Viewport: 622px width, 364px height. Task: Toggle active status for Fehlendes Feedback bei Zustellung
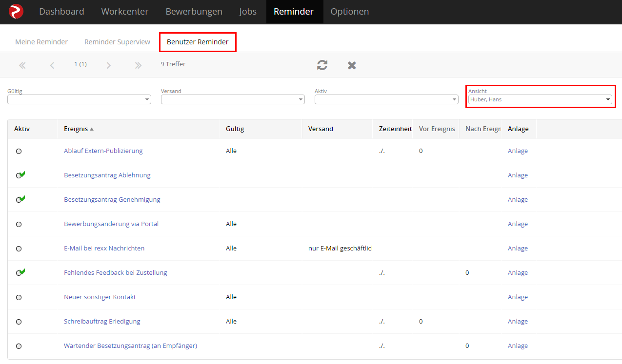tap(20, 272)
